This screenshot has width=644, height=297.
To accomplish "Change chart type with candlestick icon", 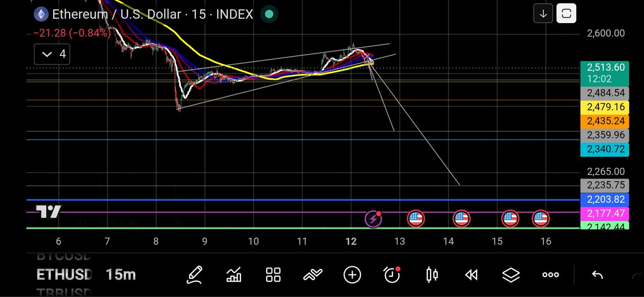I will (x=431, y=275).
